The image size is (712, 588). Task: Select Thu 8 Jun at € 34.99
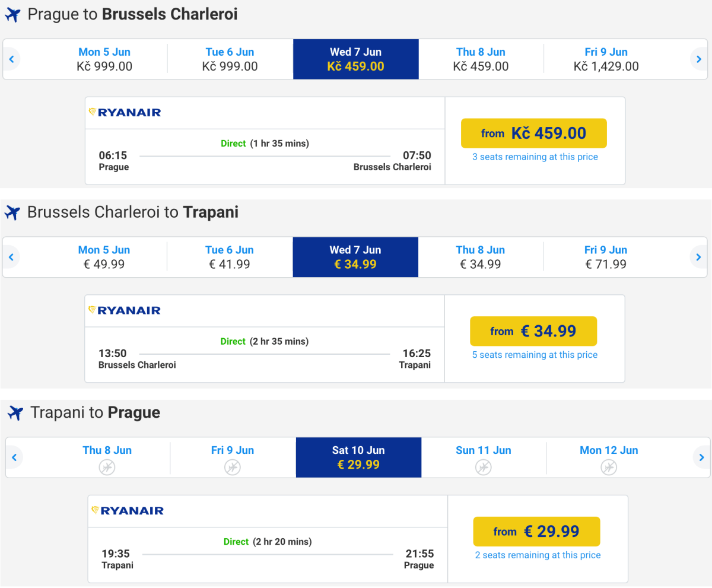[x=481, y=257]
